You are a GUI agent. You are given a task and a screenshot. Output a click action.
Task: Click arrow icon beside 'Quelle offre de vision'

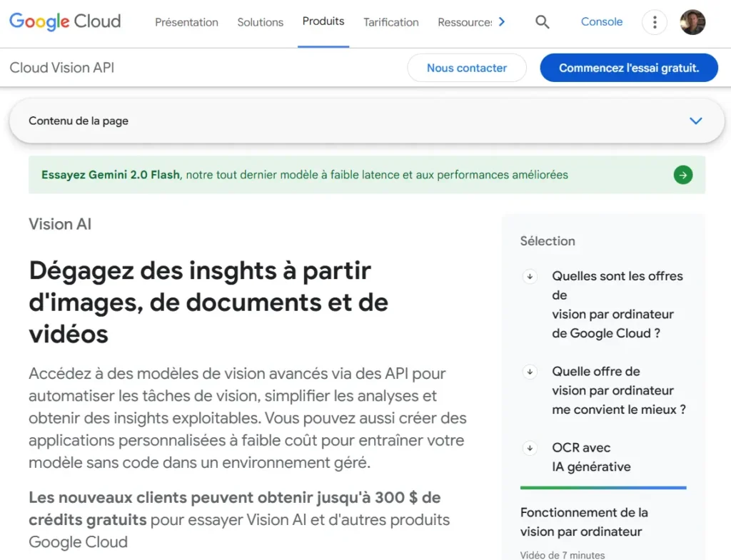pyautogui.click(x=530, y=372)
